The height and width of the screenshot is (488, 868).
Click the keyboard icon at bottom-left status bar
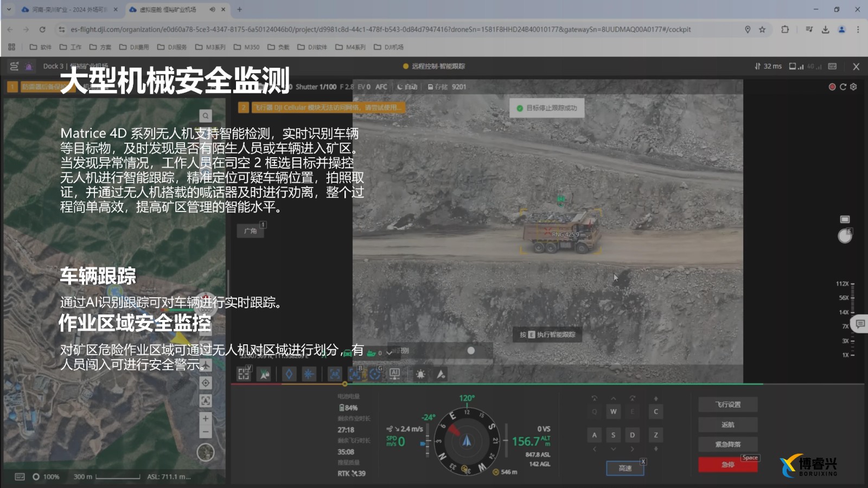point(20,477)
